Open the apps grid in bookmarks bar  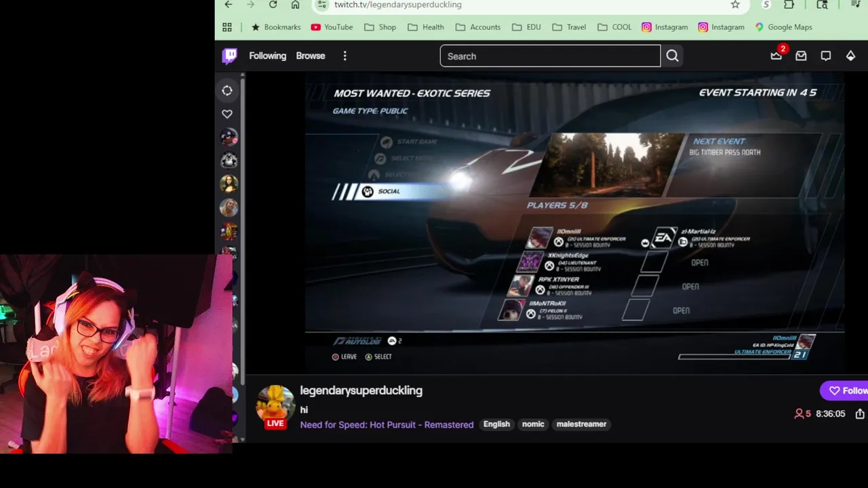pos(227,27)
